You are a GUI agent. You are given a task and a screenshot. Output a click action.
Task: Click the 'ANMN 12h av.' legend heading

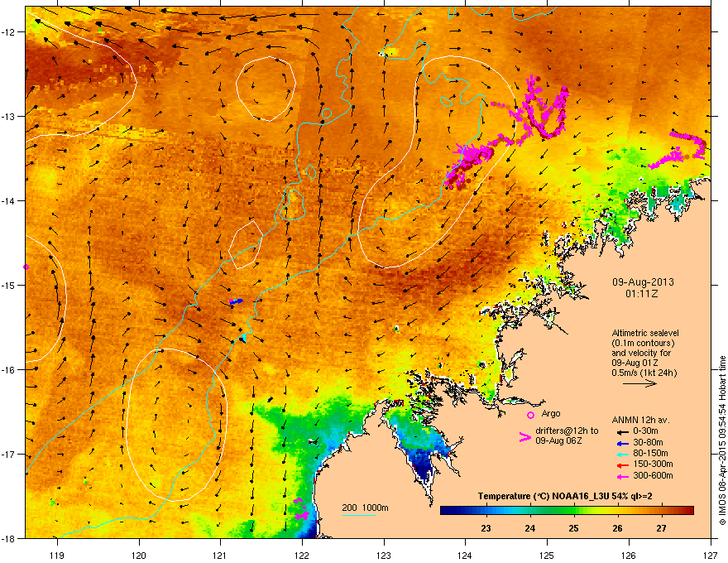point(640,421)
